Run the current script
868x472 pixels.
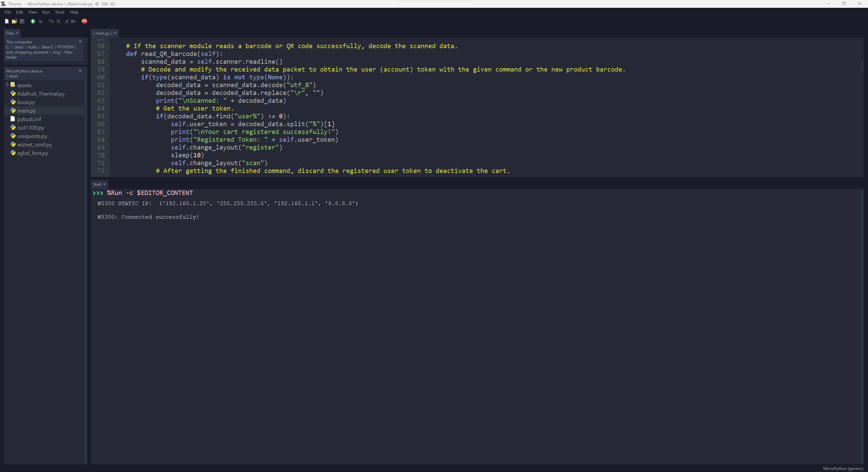(33, 21)
